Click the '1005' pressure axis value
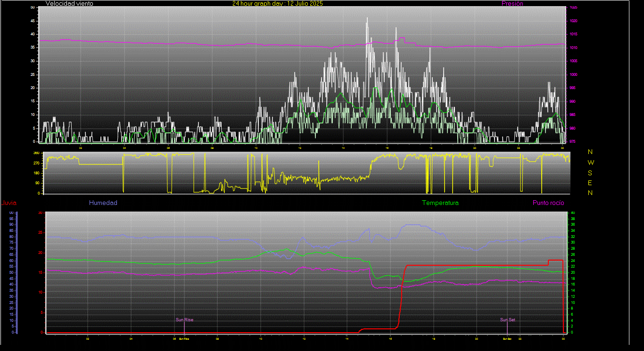The width and height of the screenshot is (644, 351). [573, 61]
